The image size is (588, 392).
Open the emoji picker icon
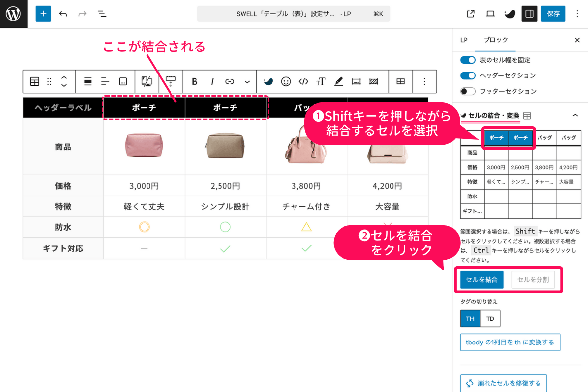click(286, 81)
